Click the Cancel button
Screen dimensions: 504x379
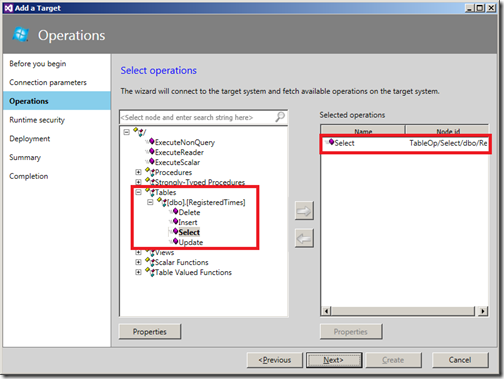[460, 360]
